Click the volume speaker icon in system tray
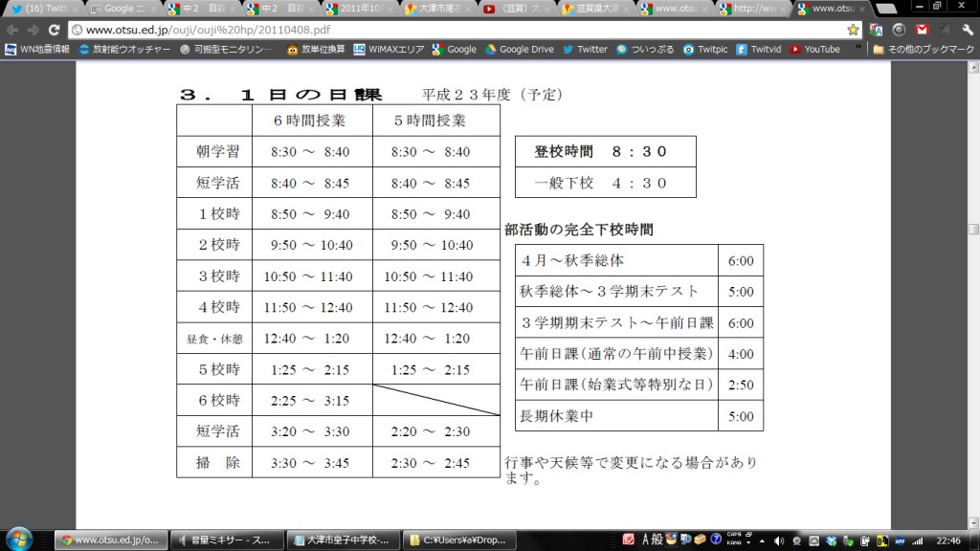The image size is (980, 551). coord(778,540)
